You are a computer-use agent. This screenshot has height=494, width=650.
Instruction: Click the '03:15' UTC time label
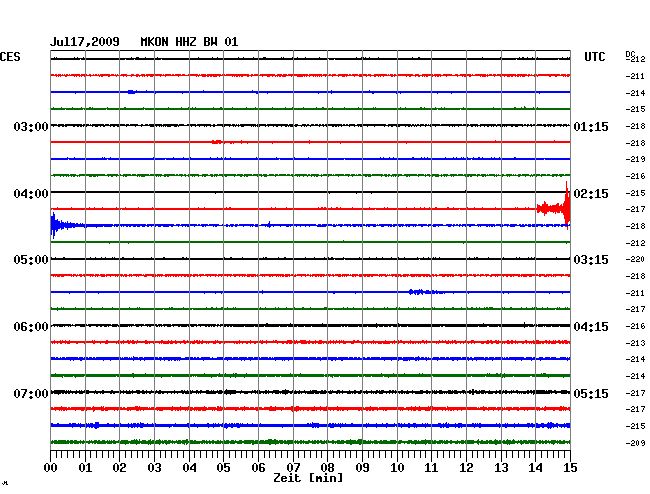pos(591,260)
